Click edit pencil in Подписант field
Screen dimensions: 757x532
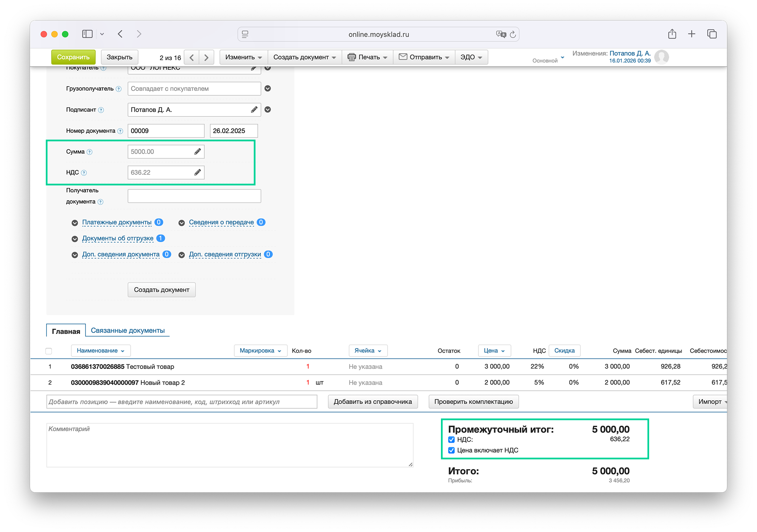point(254,110)
